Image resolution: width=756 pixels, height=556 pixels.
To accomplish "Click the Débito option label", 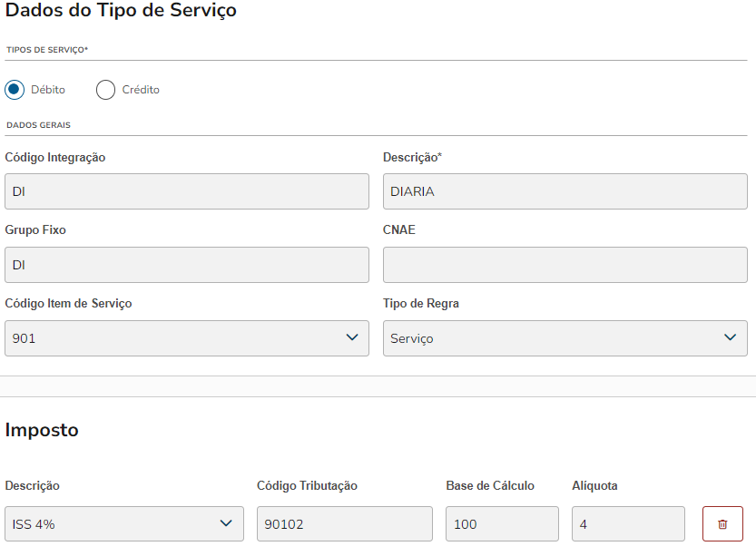I will 48,90.
